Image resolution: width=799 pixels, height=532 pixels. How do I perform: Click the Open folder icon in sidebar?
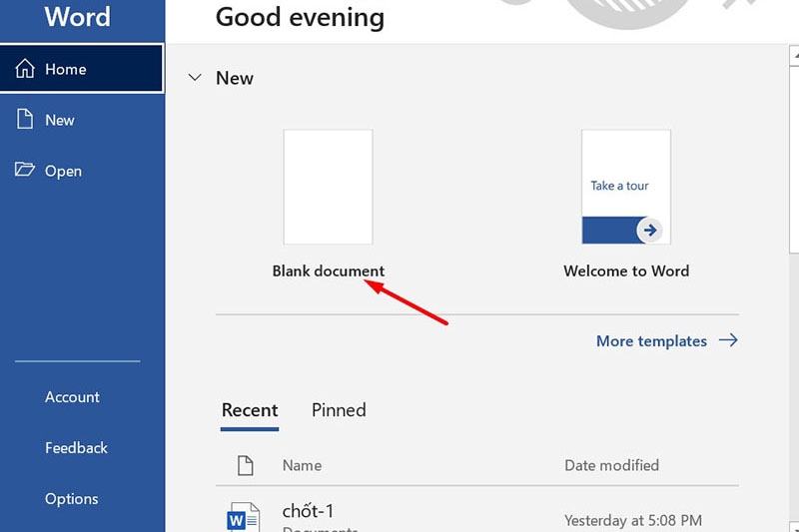click(x=24, y=170)
